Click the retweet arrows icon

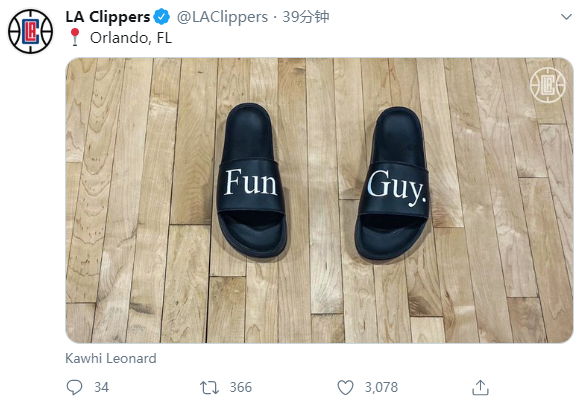tap(209, 387)
